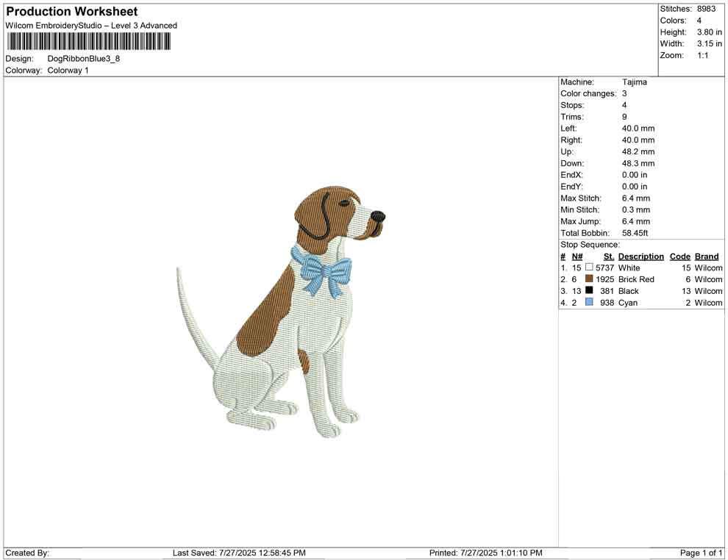Click the Width value 3.15 in
Screen dimensions: 728x560
click(710, 43)
